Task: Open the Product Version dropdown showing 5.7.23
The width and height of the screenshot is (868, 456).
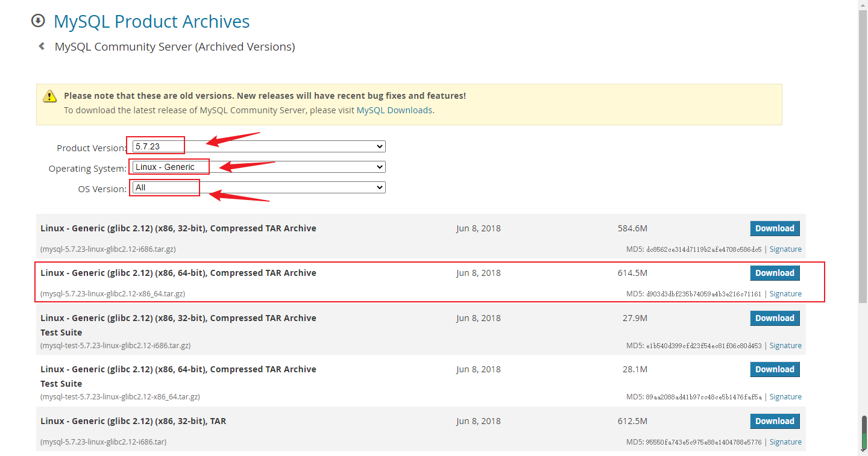Action: coord(259,146)
